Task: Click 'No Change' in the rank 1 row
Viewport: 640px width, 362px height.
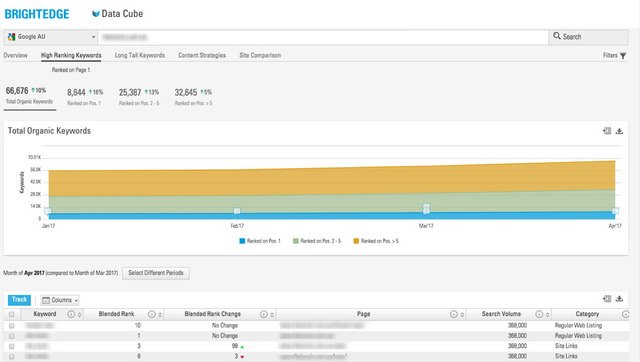Action: coord(224,336)
